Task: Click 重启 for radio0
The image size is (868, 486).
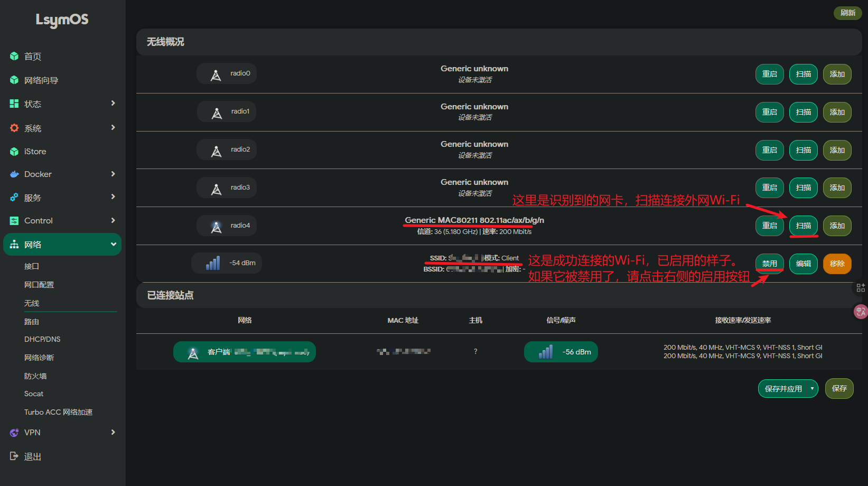Action: (770, 74)
